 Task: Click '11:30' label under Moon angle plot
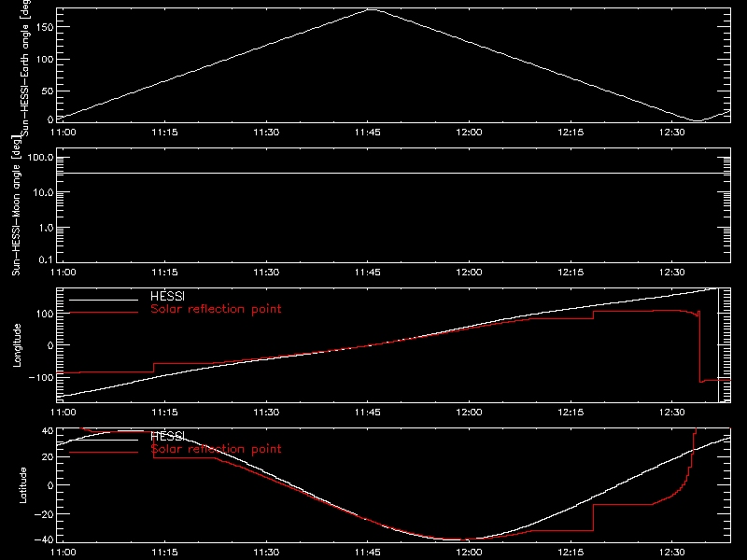pyautogui.click(x=266, y=272)
